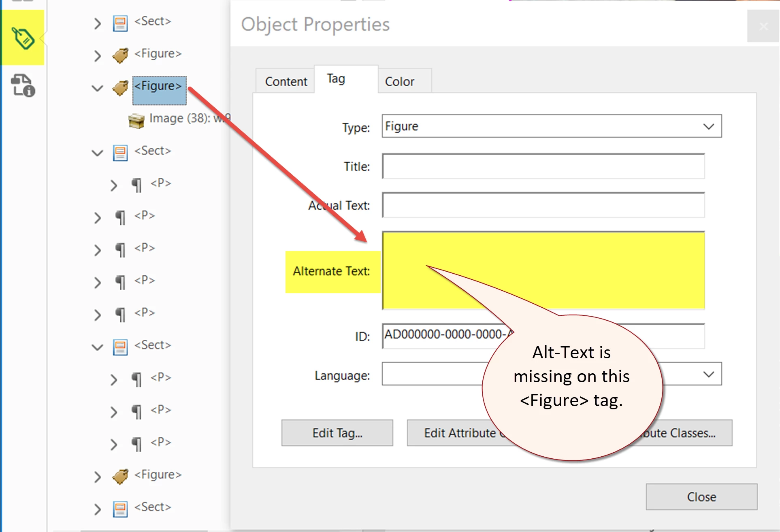Click the Title input field
Screen dimensions: 780x532
[543, 166]
